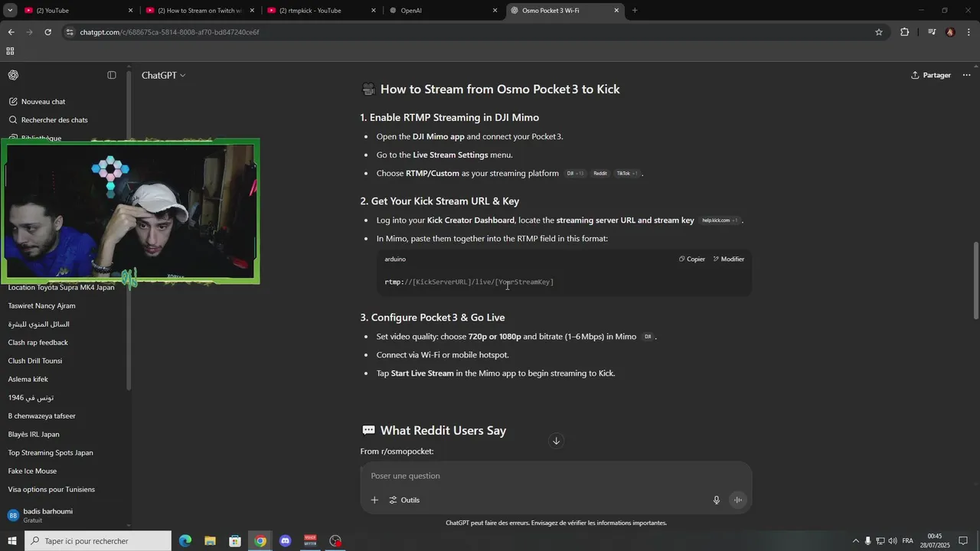Viewport: 980px width, 551px height.
Task: Click the chatgpt.com address bar
Action: (x=475, y=32)
